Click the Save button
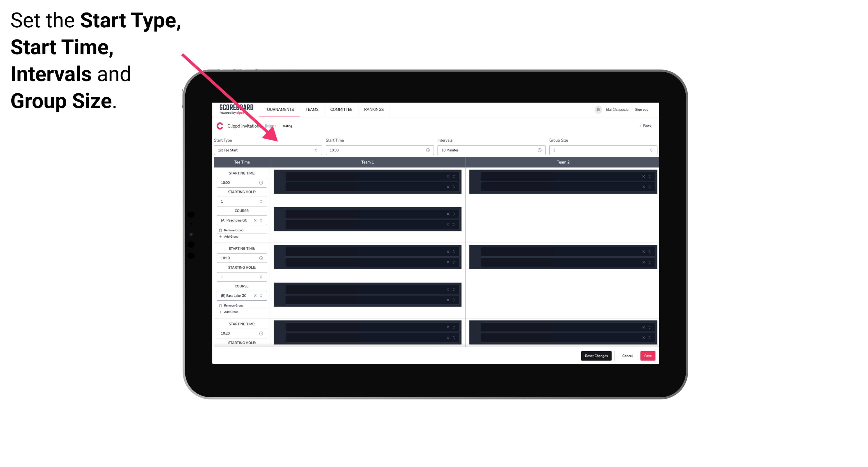The height and width of the screenshot is (467, 868). tap(648, 355)
